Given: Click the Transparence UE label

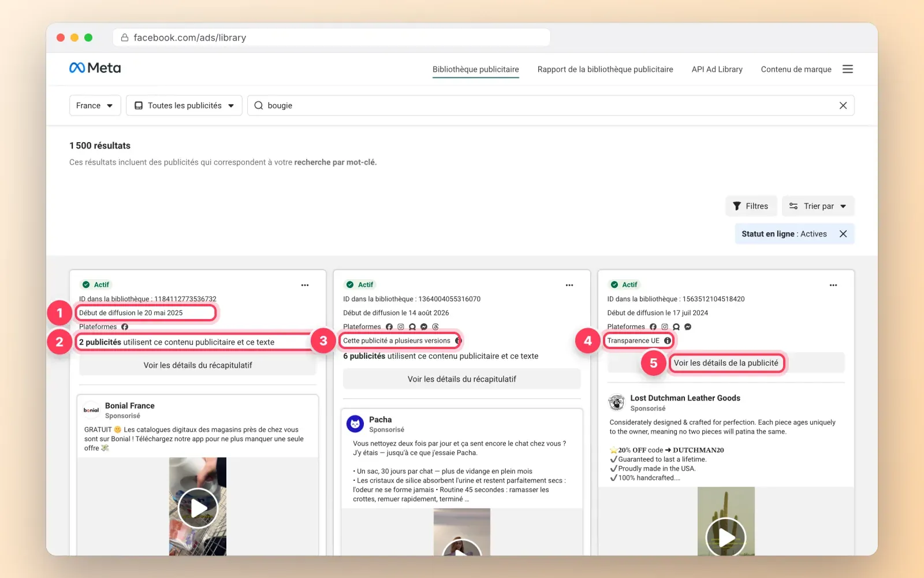Looking at the screenshot, I should click(633, 340).
